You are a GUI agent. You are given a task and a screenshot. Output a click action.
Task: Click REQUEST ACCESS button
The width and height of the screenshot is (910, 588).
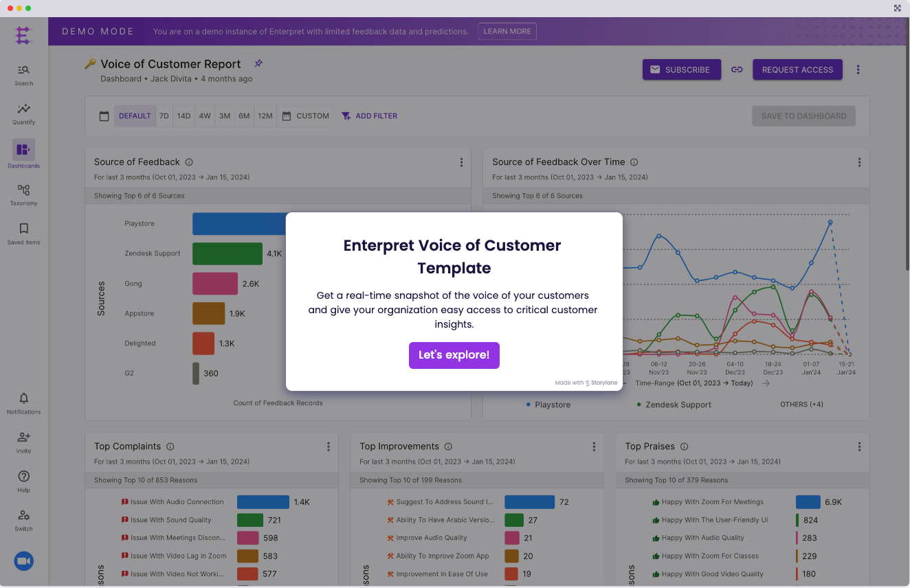[x=797, y=69]
